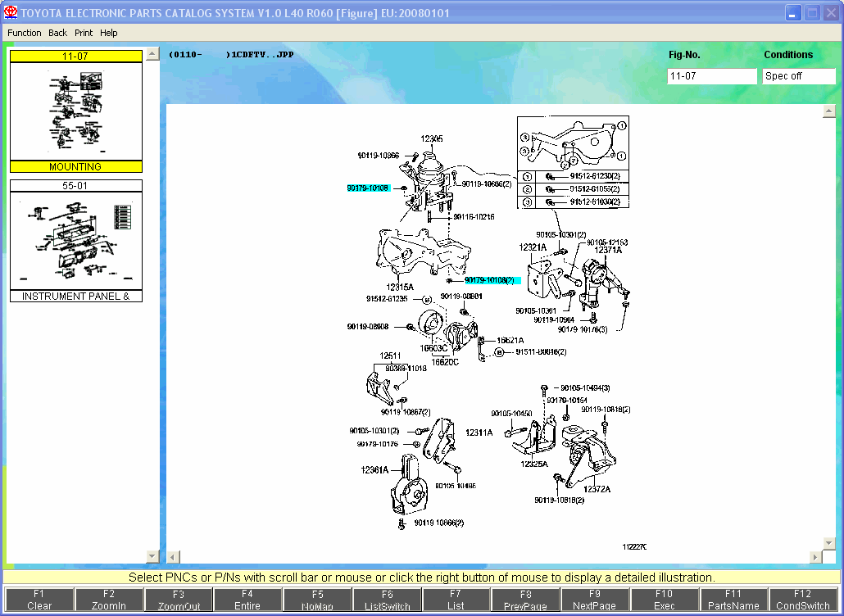Open the Print menu
The width and height of the screenshot is (844, 616).
[x=84, y=33]
